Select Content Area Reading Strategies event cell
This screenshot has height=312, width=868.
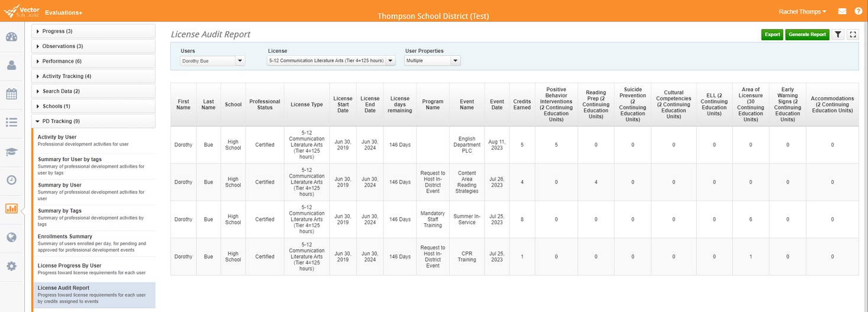[x=467, y=182]
